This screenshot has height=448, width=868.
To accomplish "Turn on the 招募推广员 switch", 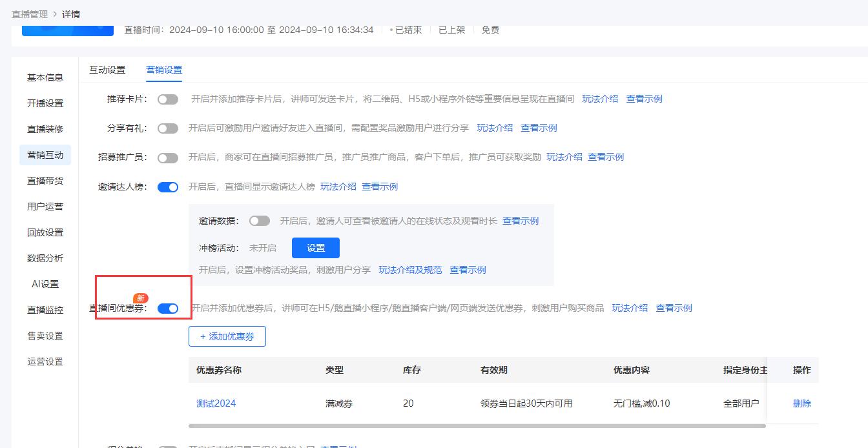I will [x=168, y=157].
